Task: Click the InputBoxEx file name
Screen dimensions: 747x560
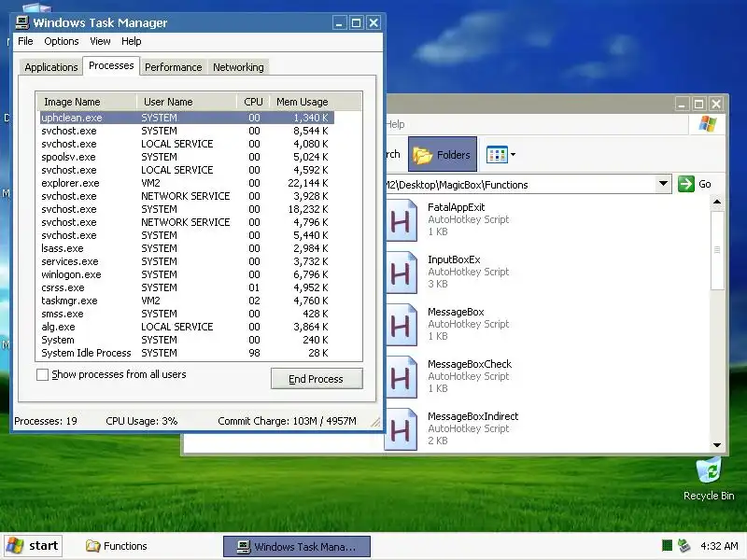Action: click(x=454, y=259)
